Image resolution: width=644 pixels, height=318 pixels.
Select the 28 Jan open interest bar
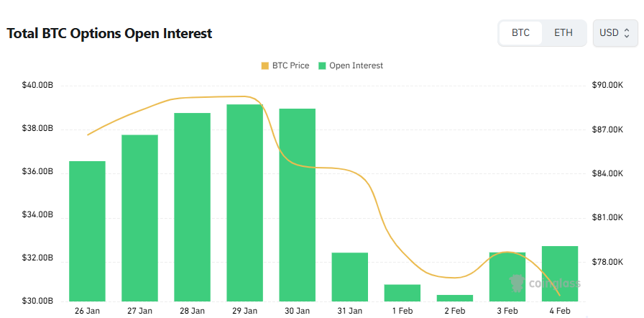pyautogui.click(x=192, y=206)
